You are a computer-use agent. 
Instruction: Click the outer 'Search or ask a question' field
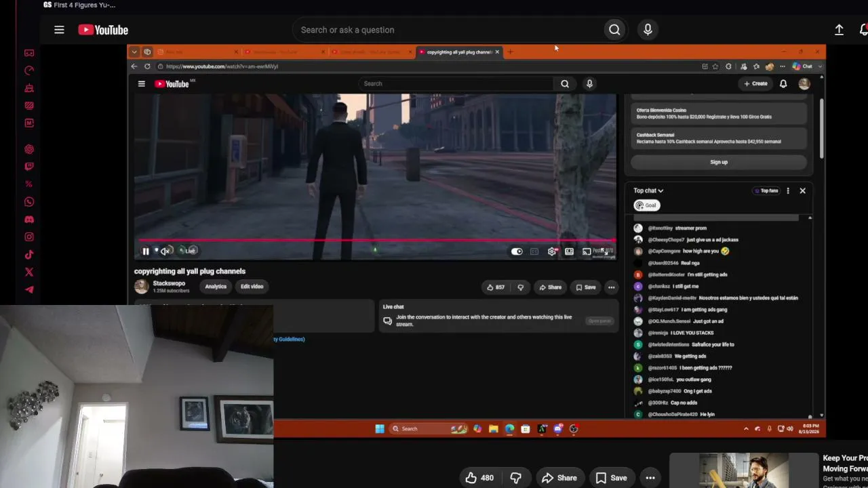pos(448,30)
